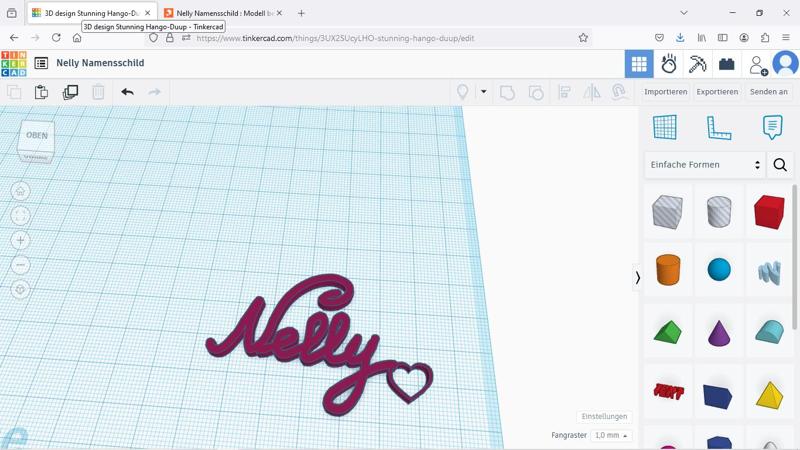Zoom out with minus button

coord(20,265)
